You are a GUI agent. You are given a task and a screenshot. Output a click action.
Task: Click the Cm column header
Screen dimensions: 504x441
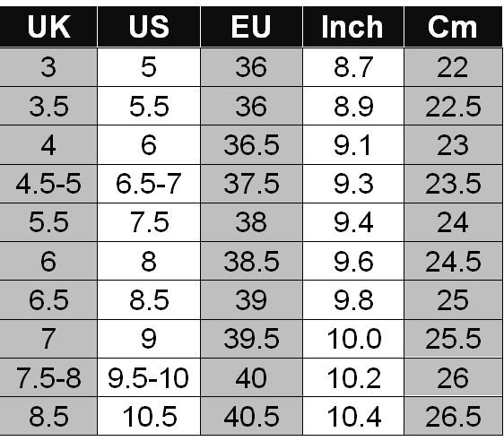click(x=453, y=27)
